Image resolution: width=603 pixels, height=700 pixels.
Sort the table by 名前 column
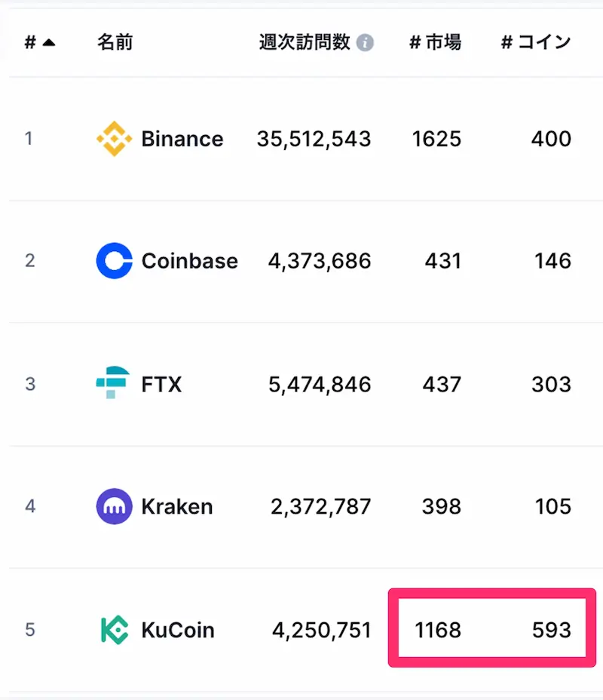coord(115,42)
